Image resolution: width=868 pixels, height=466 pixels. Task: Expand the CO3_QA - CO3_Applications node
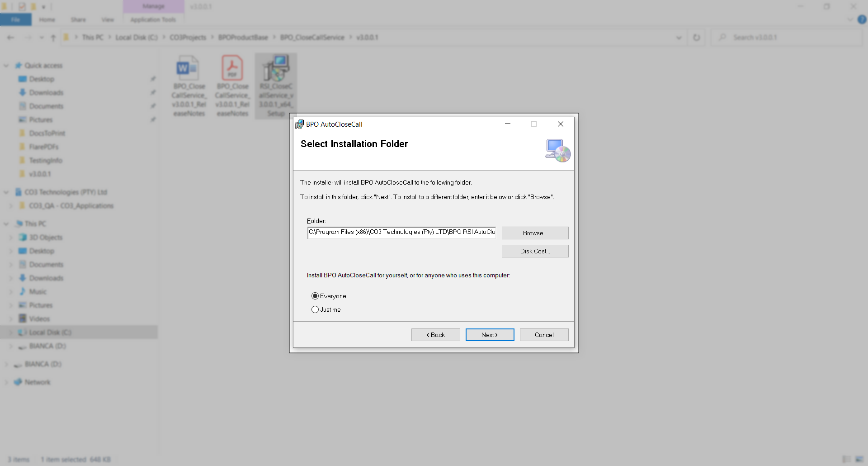coord(11,206)
